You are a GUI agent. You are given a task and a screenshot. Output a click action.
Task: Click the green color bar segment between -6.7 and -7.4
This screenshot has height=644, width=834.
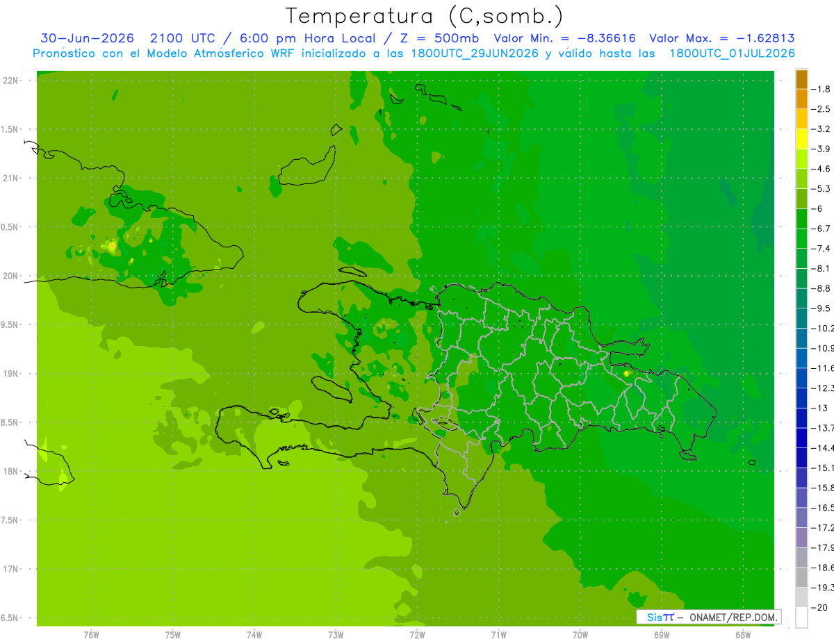point(801,238)
